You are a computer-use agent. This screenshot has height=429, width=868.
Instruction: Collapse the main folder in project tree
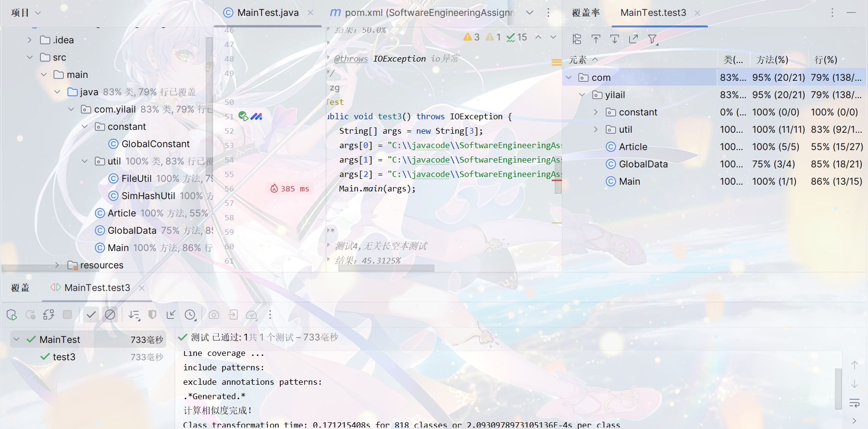click(x=44, y=75)
